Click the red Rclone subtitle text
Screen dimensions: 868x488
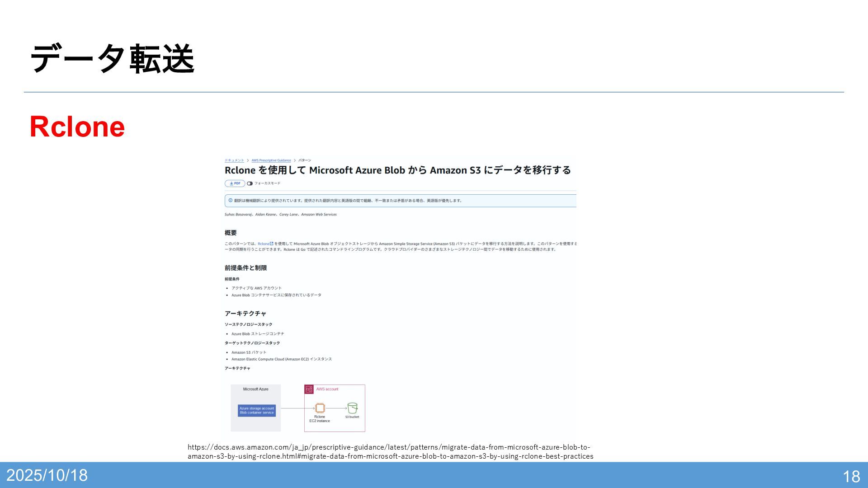(77, 127)
